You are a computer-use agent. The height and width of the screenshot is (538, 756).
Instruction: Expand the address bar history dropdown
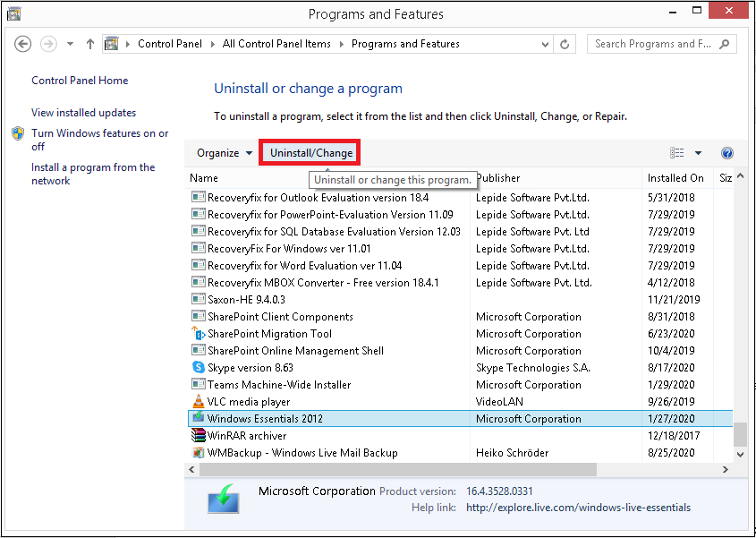click(545, 44)
